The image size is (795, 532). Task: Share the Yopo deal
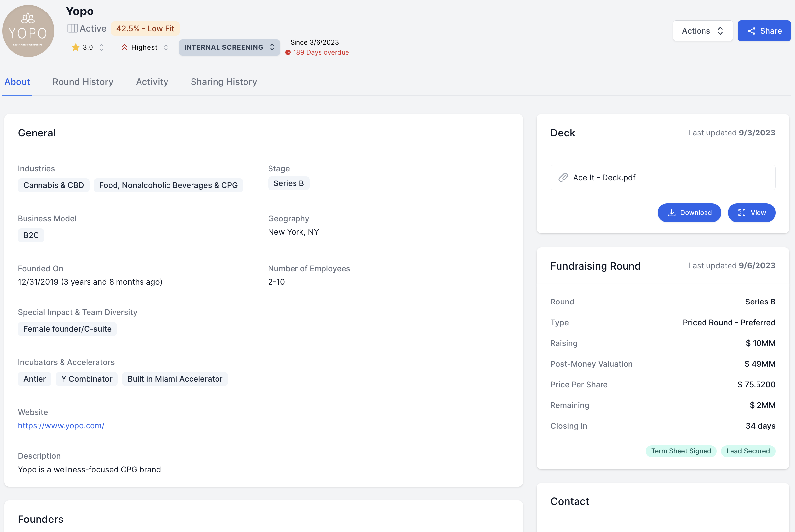[x=764, y=31]
